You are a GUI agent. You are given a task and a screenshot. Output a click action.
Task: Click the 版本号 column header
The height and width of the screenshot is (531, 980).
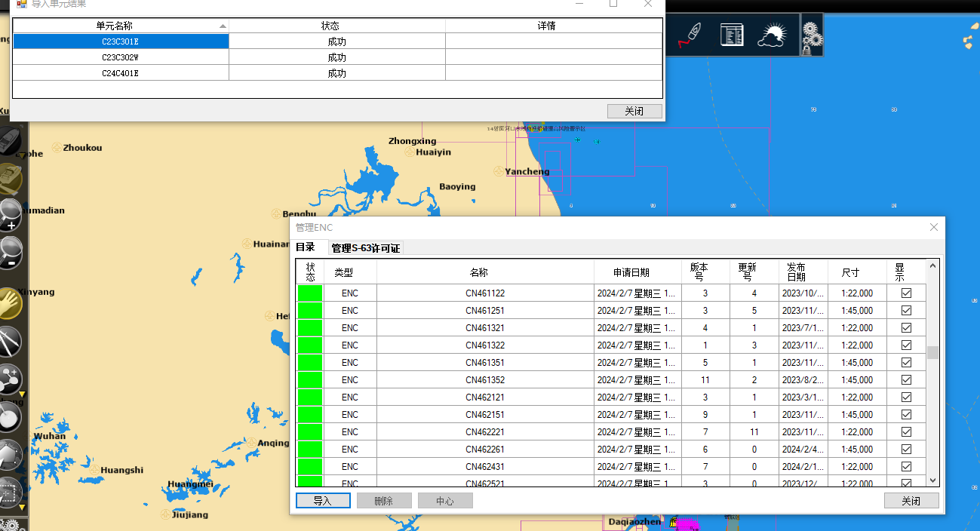(x=705, y=272)
